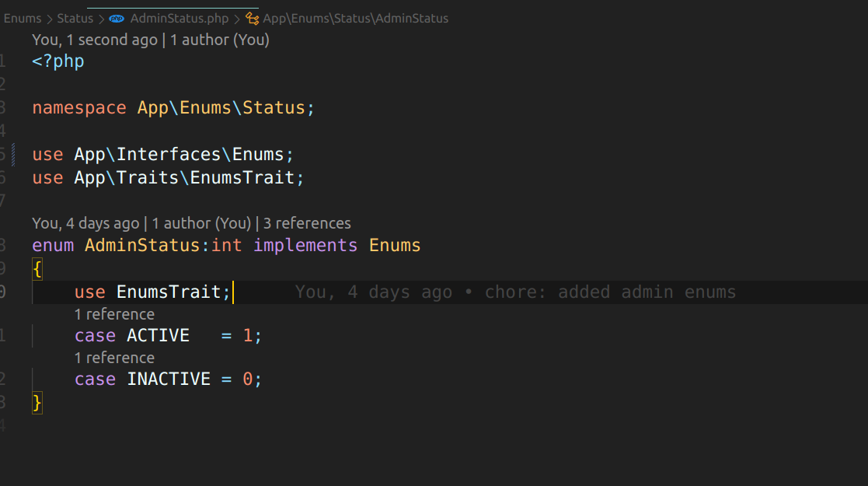The width and height of the screenshot is (868, 486).
Task: Open the '1 reference' link above INACTIVE case
Action: (114, 358)
